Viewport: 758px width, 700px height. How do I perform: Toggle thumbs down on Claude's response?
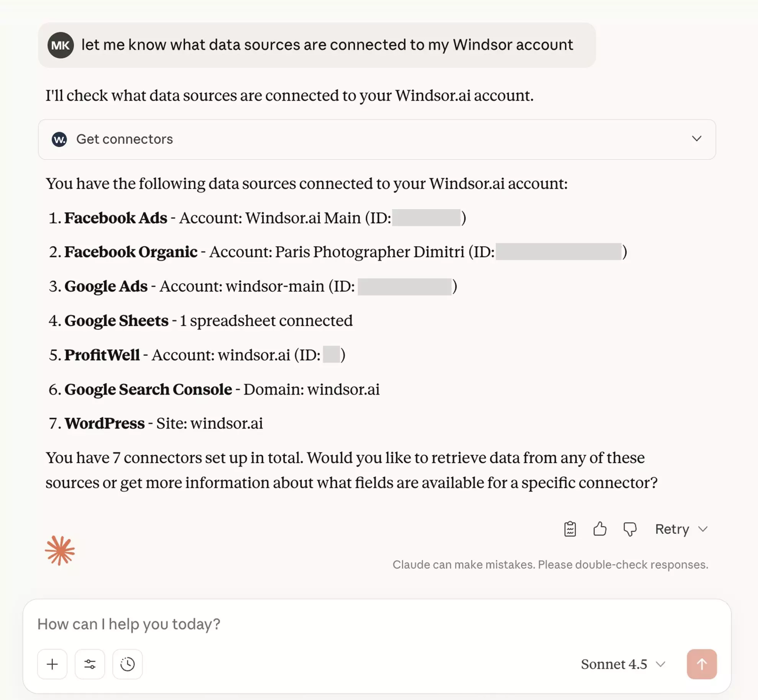pos(630,529)
